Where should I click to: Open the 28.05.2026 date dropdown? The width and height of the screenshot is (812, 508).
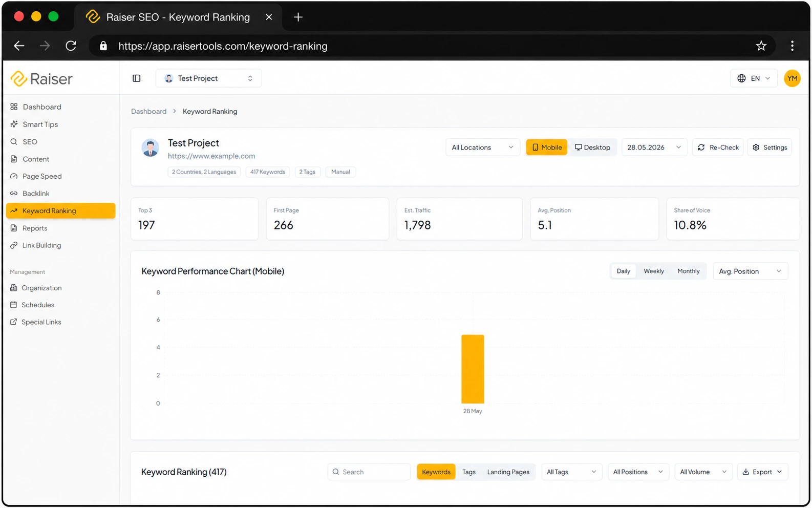[654, 147]
